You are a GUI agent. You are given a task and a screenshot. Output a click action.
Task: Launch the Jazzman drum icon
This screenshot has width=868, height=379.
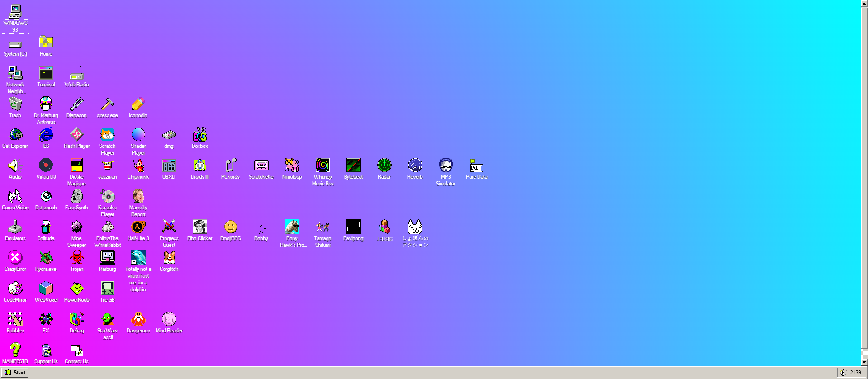[x=107, y=166]
